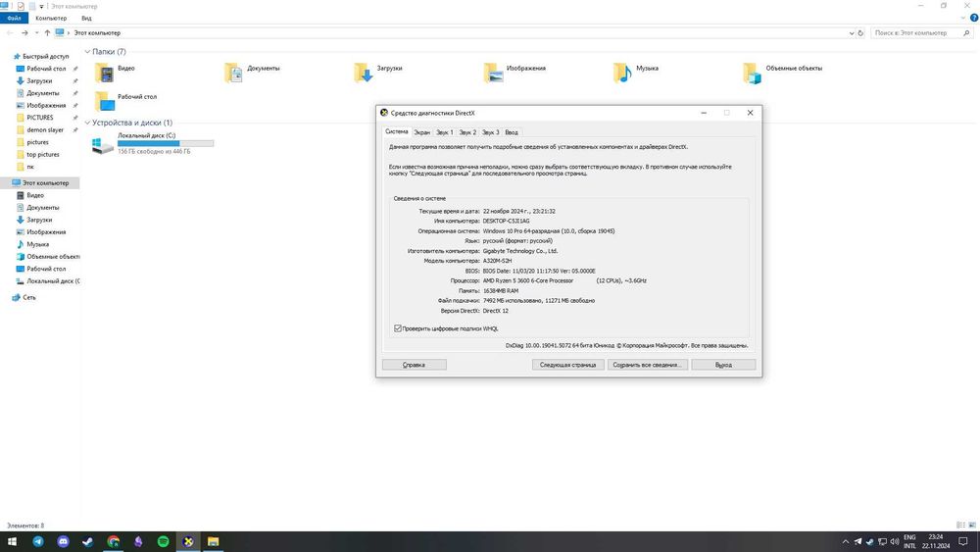Image resolution: width=980 pixels, height=552 pixels.
Task: Click the Explorer help question mark icon
Action: click(x=974, y=18)
